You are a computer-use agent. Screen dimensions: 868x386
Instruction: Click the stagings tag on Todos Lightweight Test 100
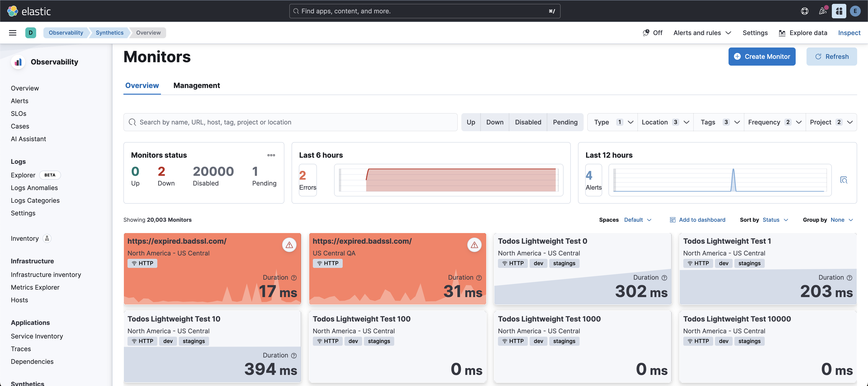379,341
